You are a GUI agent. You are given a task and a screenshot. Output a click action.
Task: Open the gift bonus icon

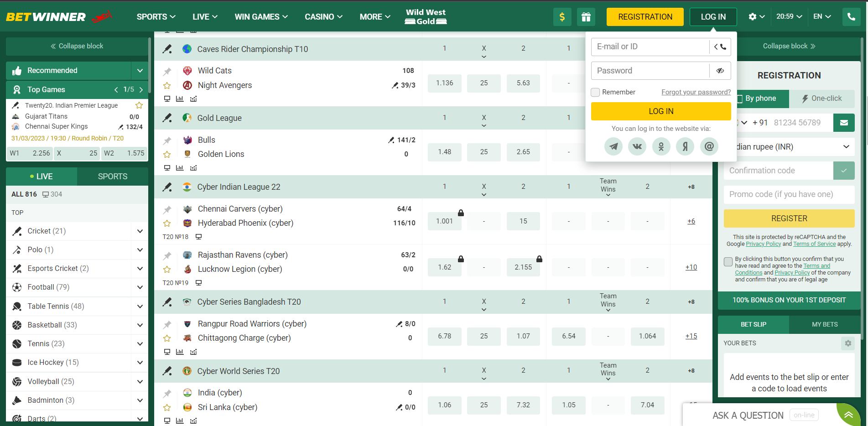[586, 17]
